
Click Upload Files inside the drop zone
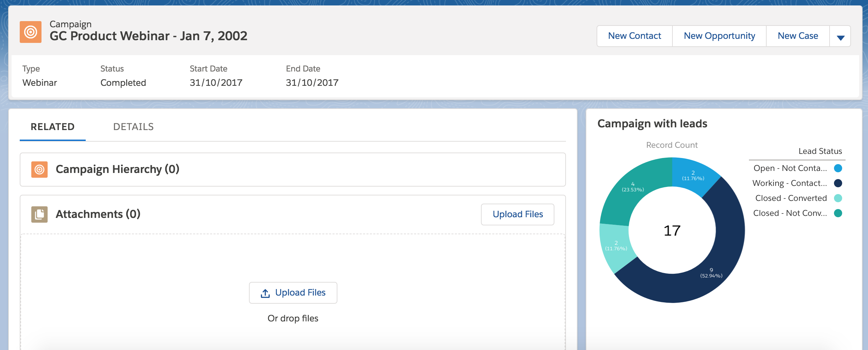293,292
